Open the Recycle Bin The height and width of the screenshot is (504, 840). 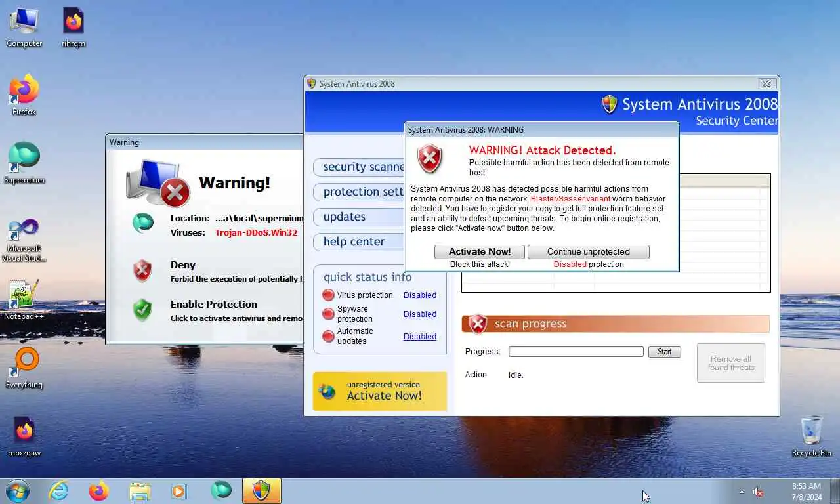pos(812,436)
